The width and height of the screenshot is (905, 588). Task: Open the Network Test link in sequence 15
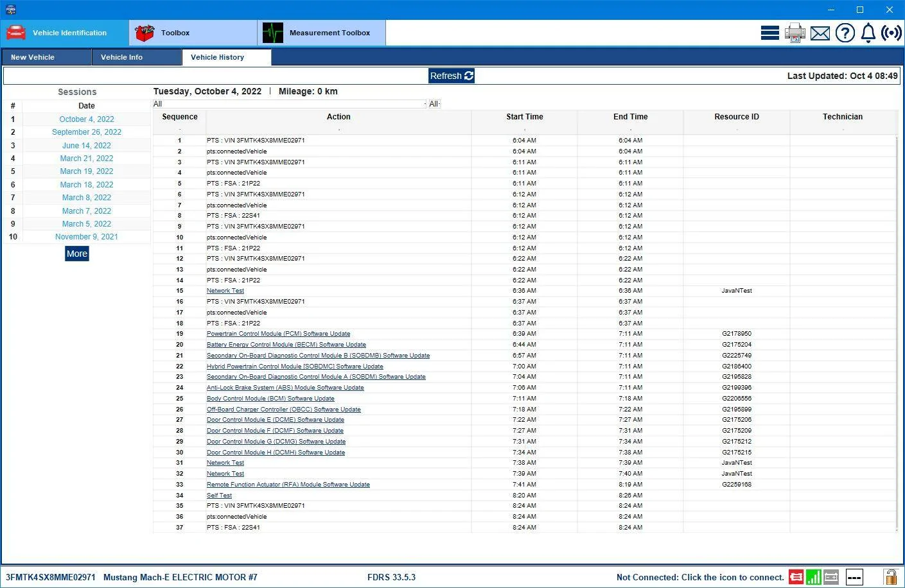click(x=225, y=291)
